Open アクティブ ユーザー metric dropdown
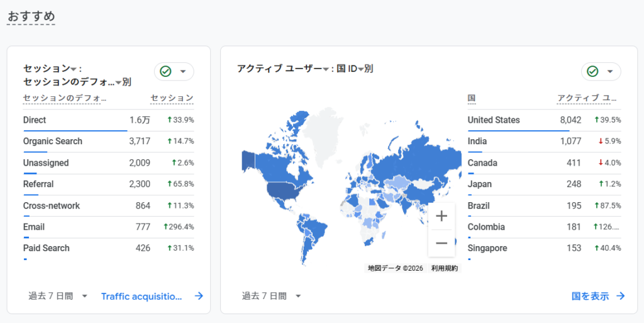This screenshot has height=323, width=644. (x=326, y=69)
